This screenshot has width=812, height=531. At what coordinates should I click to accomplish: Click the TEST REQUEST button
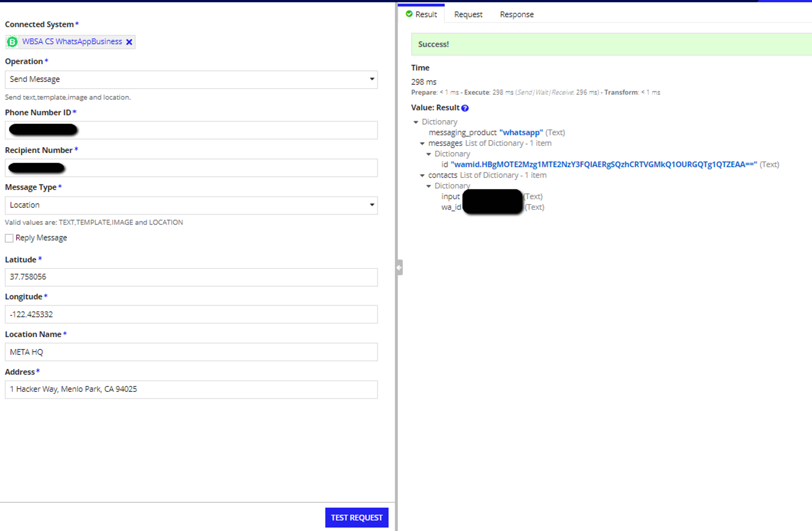[x=357, y=517]
